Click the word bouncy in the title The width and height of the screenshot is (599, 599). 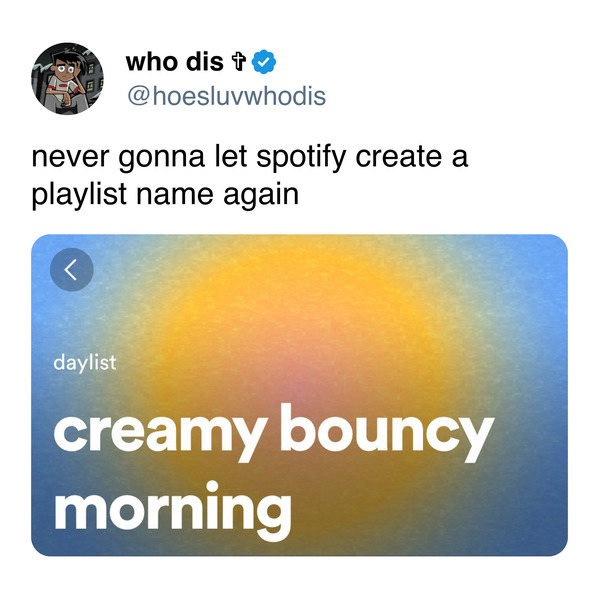click(387, 432)
